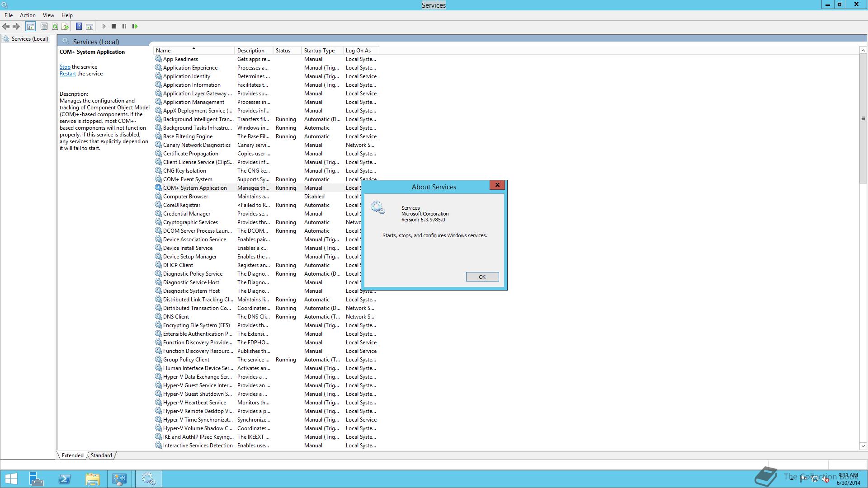Open the View menu
868x488 pixels.
pyautogui.click(x=48, y=15)
